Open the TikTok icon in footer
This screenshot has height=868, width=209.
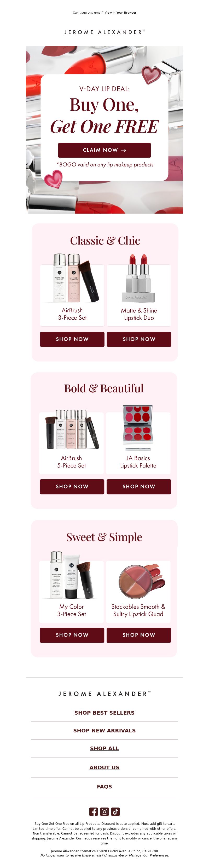115,811
